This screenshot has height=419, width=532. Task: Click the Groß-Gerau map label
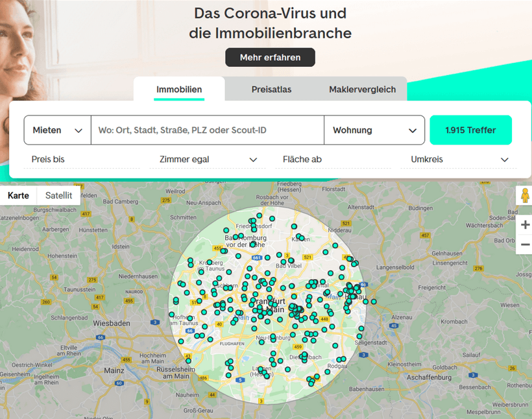point(199,411)
